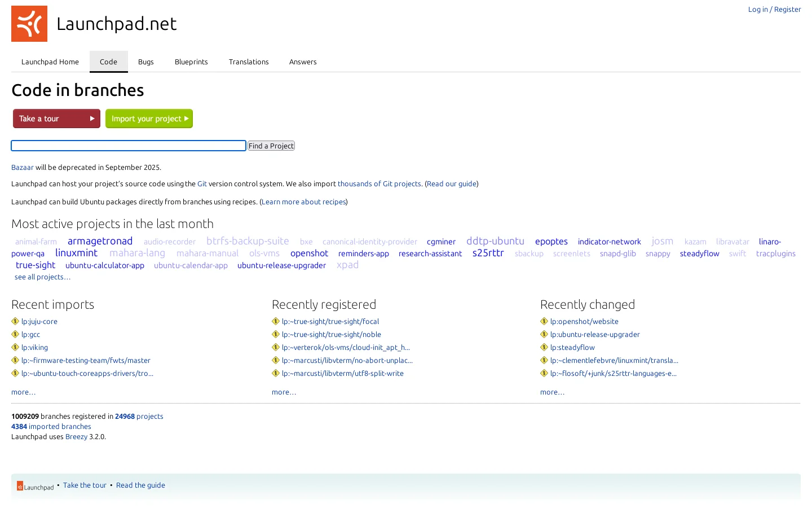Open the Bazaar deprecation link

point(23,167)
